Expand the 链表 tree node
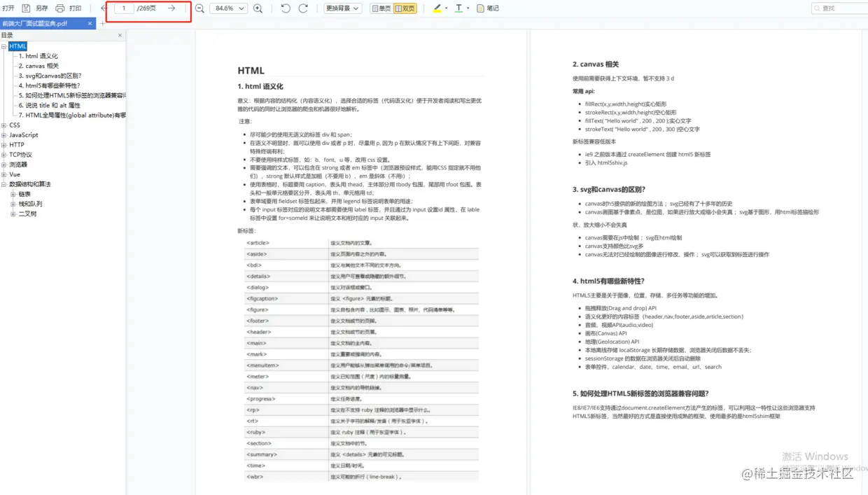This screenshot has height=495, width=868. tap(13, 194)
